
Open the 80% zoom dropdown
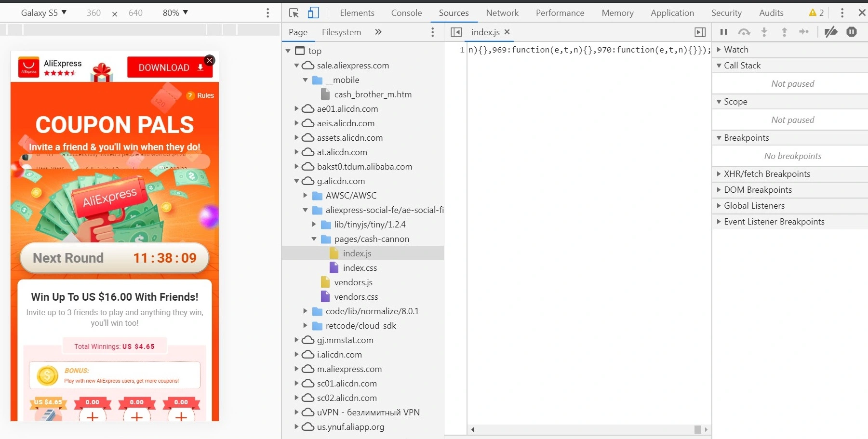(x=175, y=13)
